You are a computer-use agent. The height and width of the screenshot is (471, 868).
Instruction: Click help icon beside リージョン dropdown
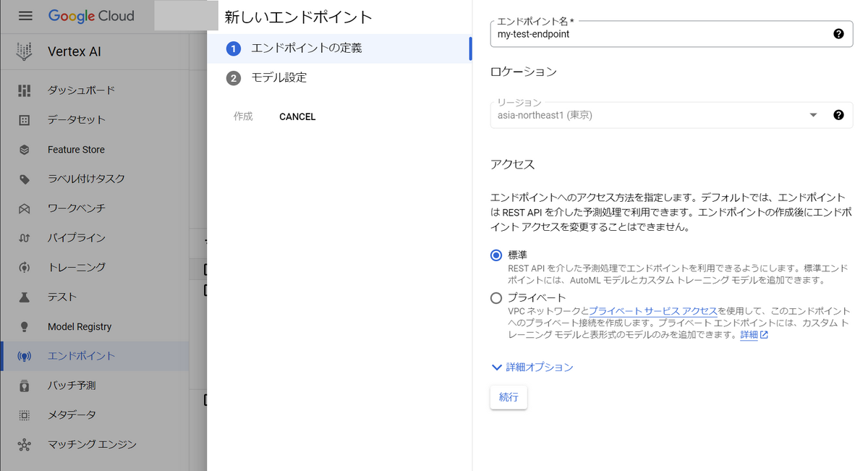838,114
